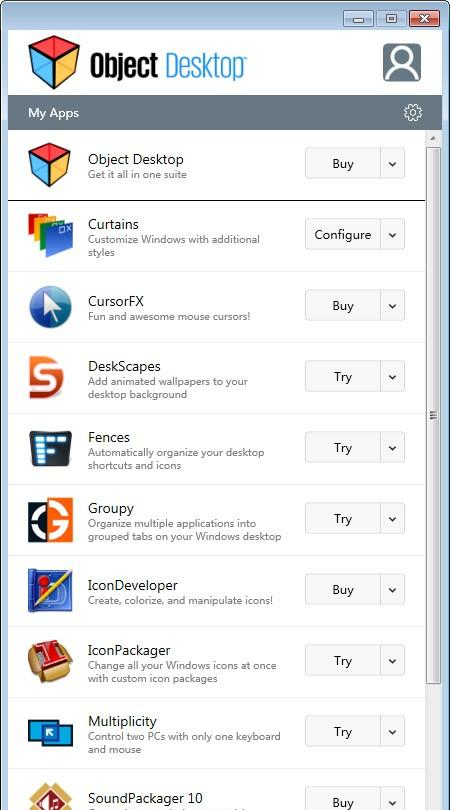Click Configure for Curtains

click(343, 235)
